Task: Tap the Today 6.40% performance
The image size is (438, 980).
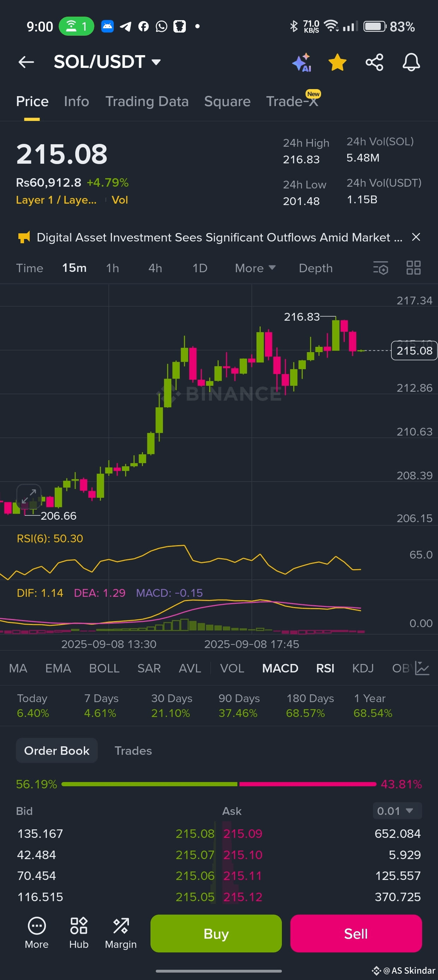Action: 33,706
